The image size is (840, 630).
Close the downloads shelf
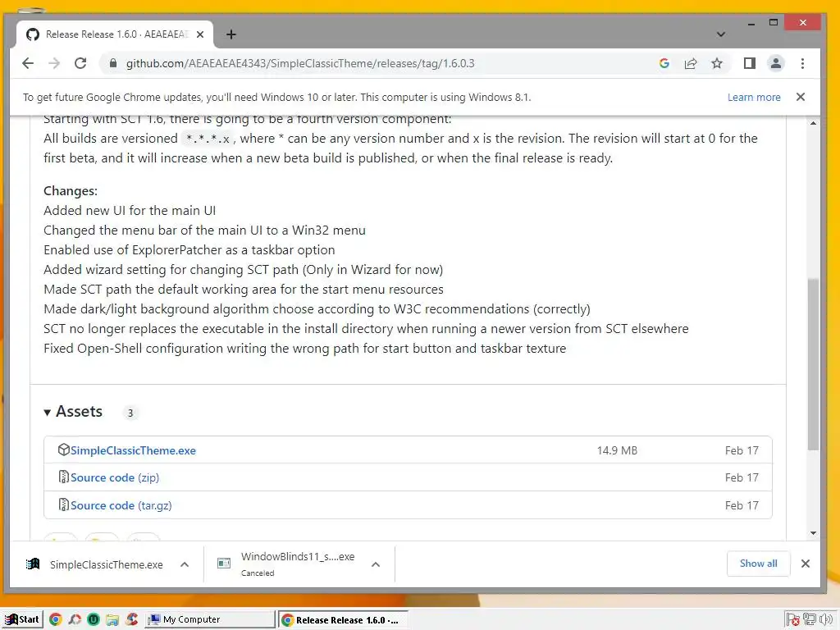[806, 564]
